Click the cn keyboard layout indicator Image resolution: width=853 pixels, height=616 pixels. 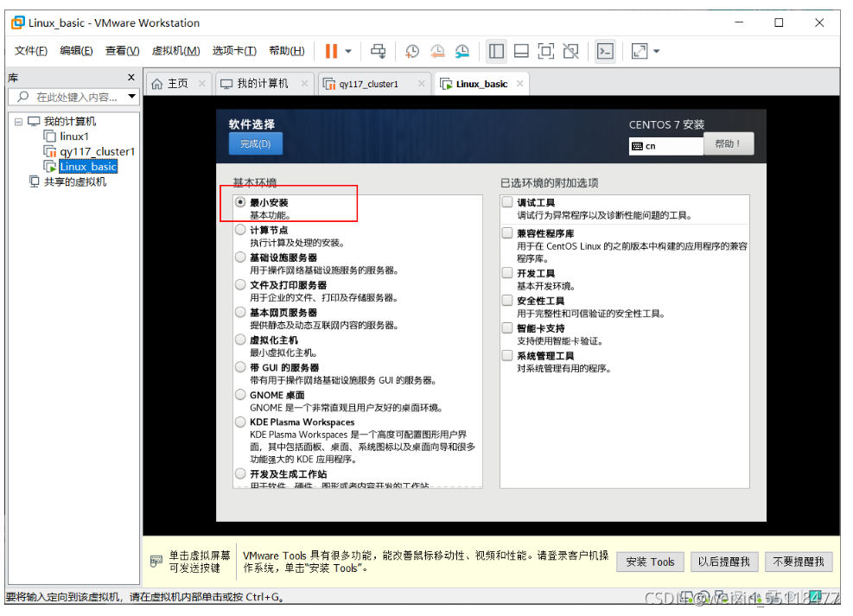(665, 146)
